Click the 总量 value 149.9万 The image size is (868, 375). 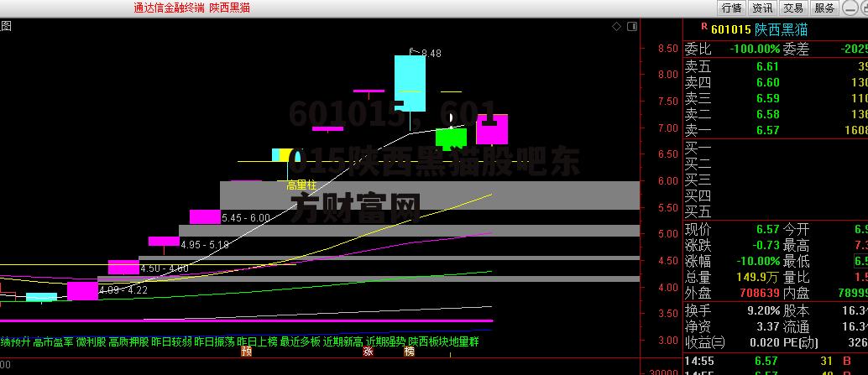pyautogui.click(x=758, y=277)
